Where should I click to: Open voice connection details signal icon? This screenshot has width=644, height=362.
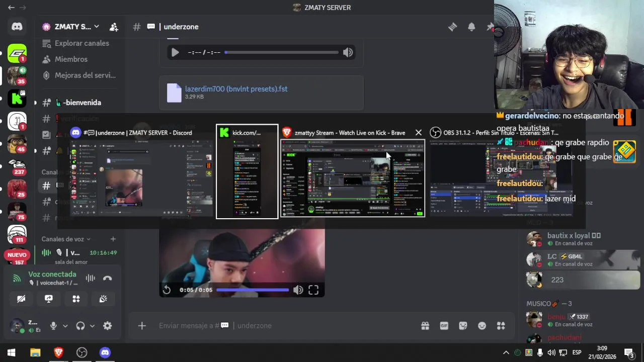[17, 278]
